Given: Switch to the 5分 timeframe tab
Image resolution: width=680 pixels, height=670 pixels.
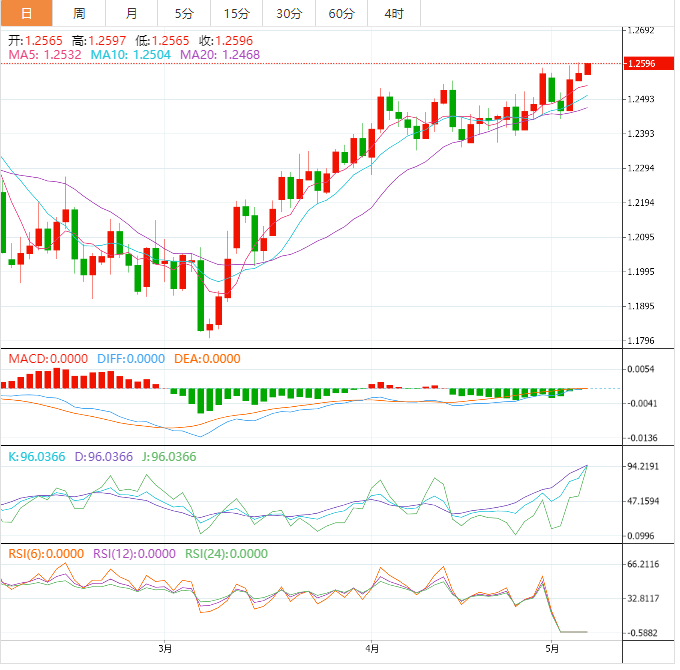Looking at the screenshot, I should [x=184, y=13].
